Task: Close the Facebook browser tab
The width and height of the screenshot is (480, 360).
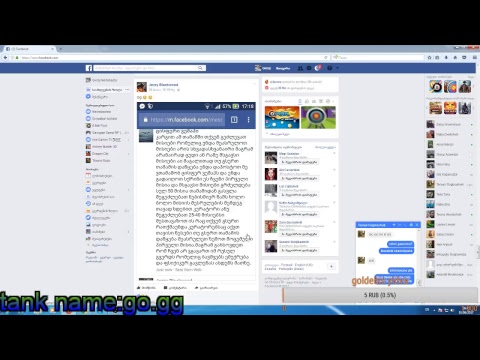Action: tap(52, 49)
